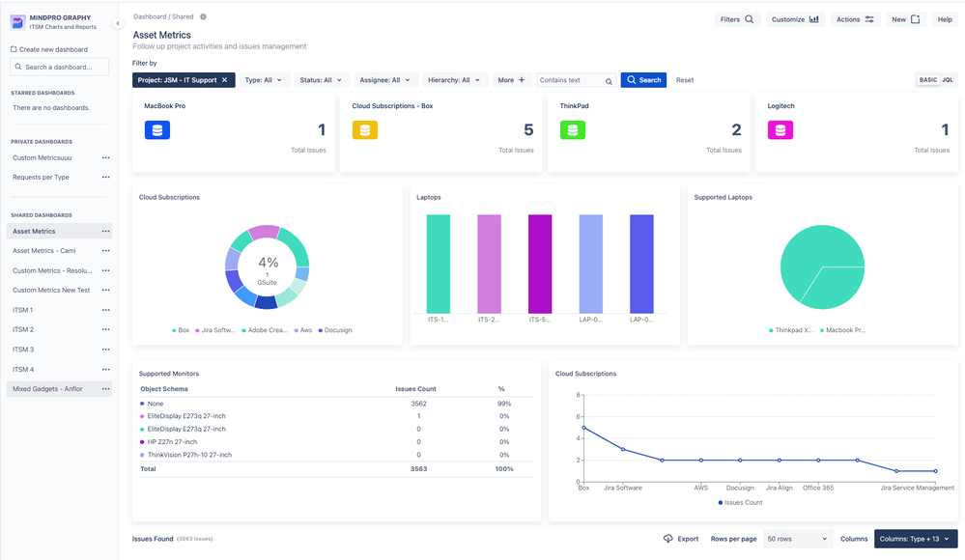The height and width of the screenshot is (560, 965).
Task: Remove the Project: JSM - IT Support filter
Action: tap(225, 80)
